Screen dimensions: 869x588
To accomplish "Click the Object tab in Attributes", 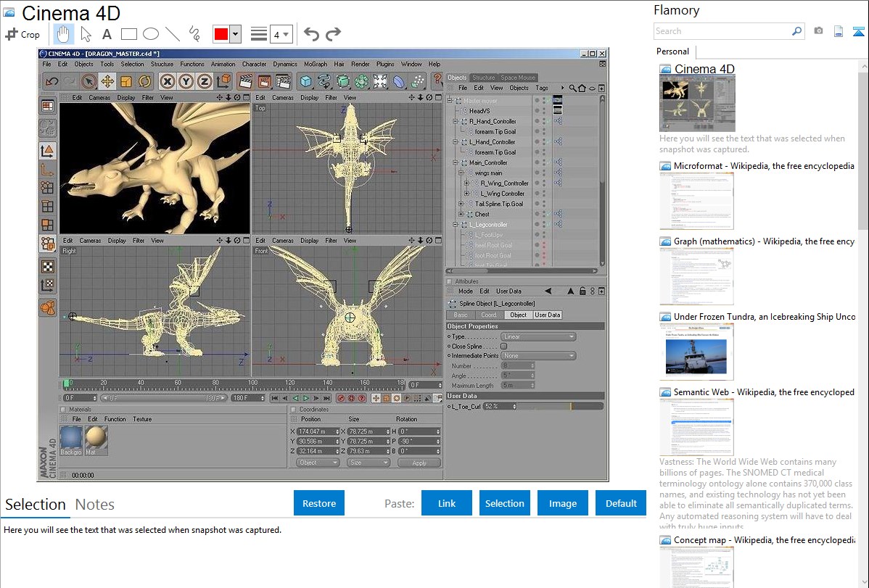I will pos(518,315).
